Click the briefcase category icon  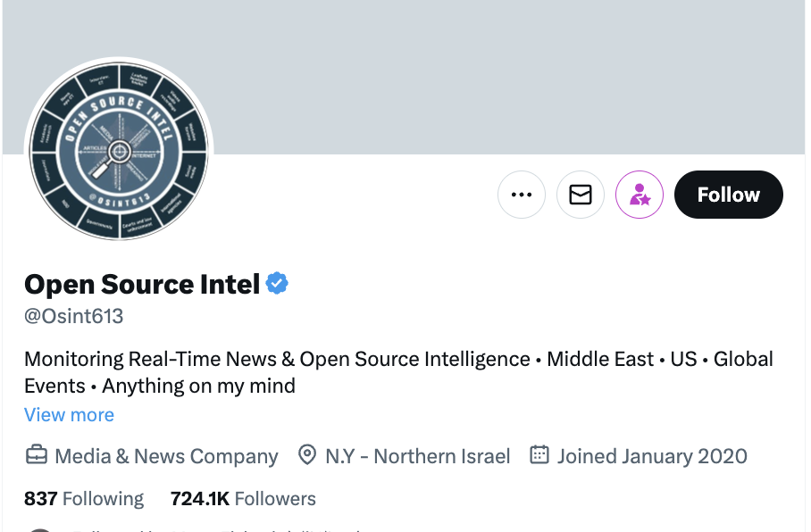click(x=36, y=456)
